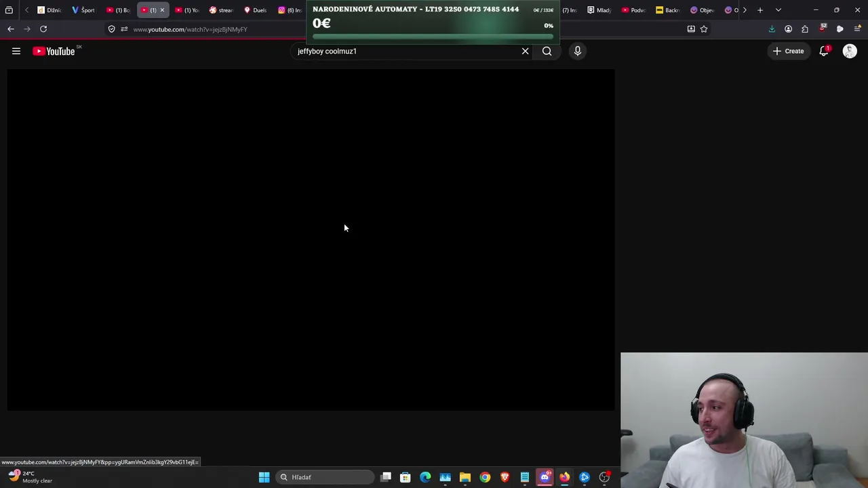The width and height of the screenshot is (868, 488).
Task: Open the tracking protection shield icon
Action: [x=112, y=29]
